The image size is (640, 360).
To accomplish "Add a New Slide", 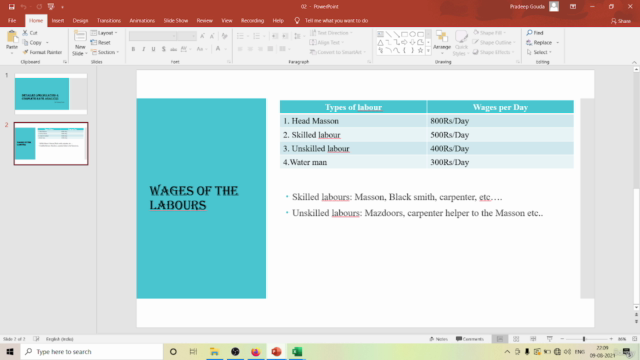I will coord(80,43).
